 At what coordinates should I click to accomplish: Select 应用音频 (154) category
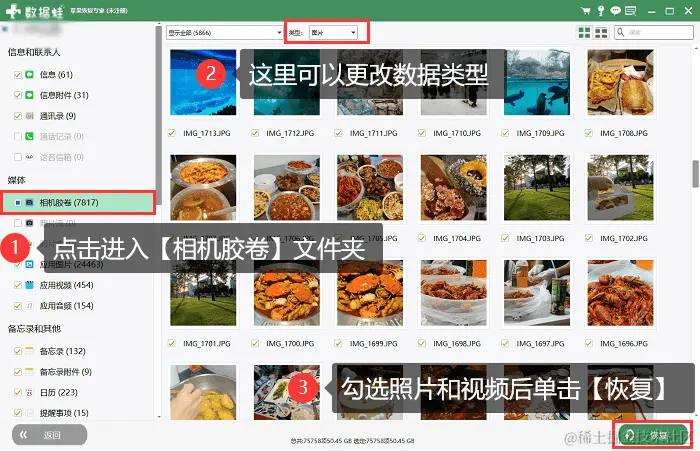point(67,306)
